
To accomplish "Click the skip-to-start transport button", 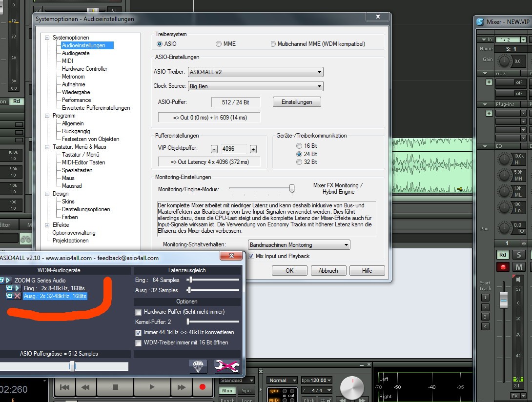I will tap(64, 387).
